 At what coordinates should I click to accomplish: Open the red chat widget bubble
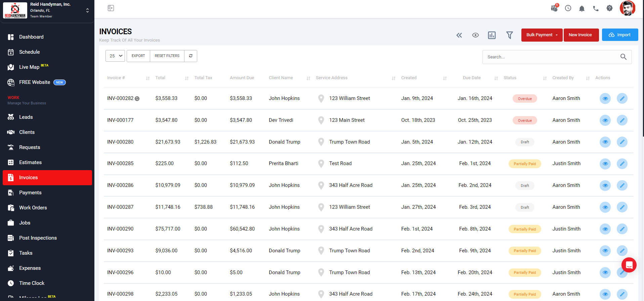(629, 265)
